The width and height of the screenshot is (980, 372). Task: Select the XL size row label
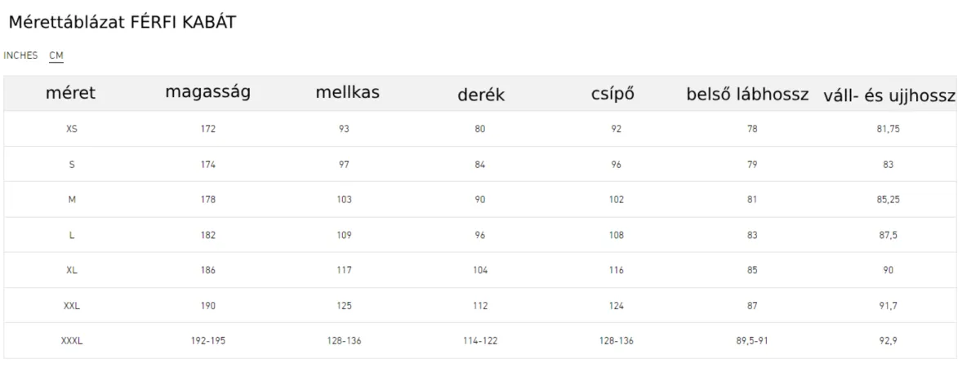pos(71,270)
